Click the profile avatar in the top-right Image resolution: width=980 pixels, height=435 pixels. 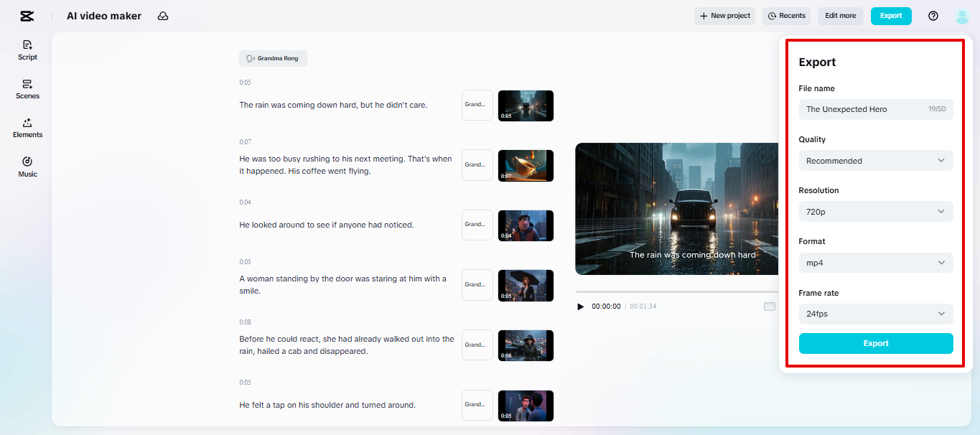(x=962, y=15)
